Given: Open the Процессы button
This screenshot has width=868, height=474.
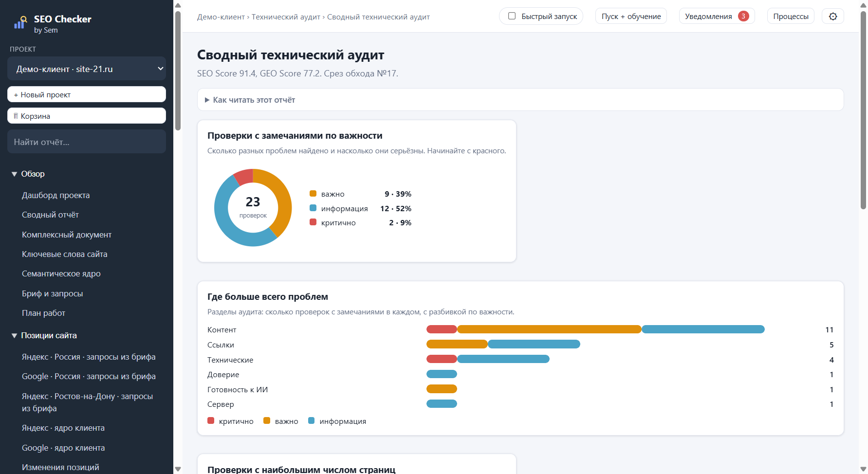Looking at the screenshot, I should point(791,16).
